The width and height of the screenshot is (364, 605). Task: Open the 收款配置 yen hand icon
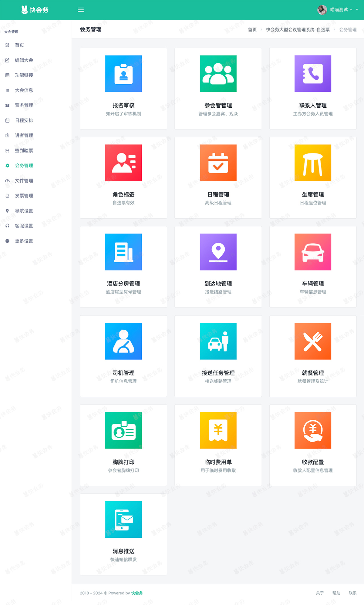point(313,430)
